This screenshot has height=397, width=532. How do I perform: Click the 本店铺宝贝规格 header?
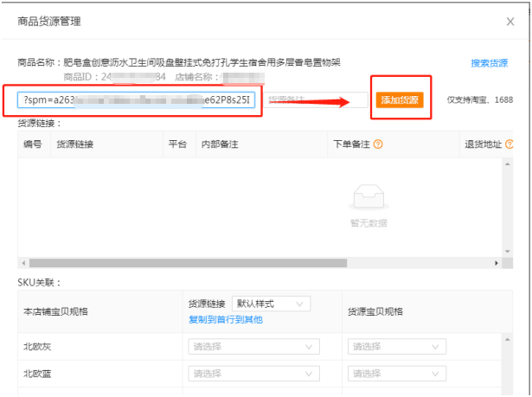pyautogui.click(x=55, y=312)
